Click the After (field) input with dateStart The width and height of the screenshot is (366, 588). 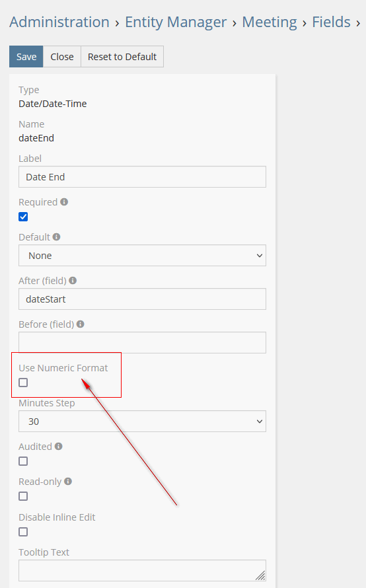[143, 299]
